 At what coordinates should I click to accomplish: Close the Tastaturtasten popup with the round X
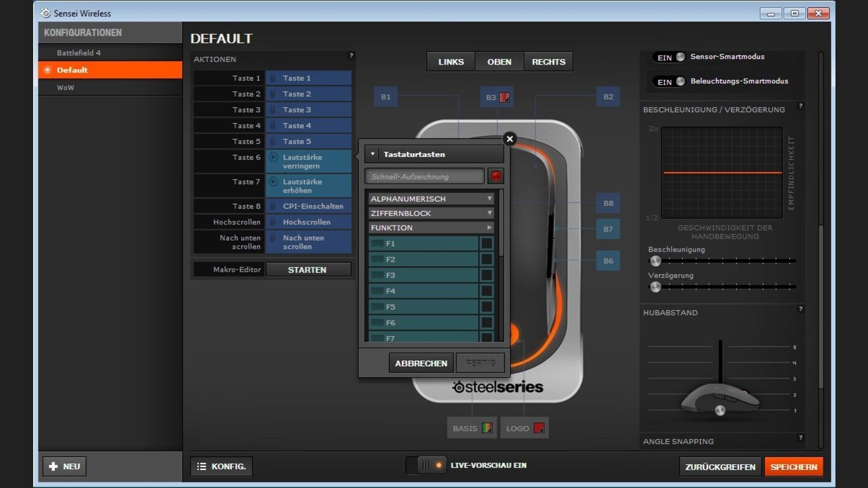point(510,139)
